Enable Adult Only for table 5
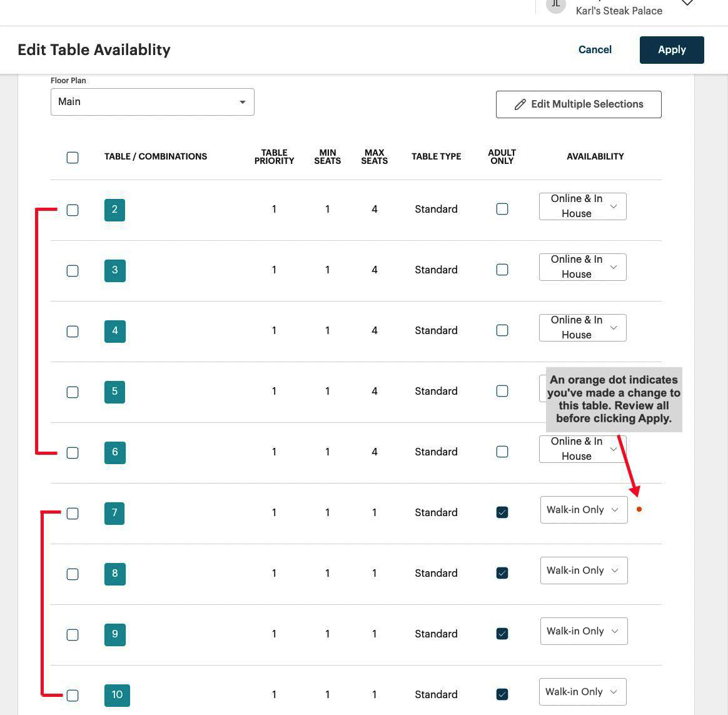 pos(502,391)
